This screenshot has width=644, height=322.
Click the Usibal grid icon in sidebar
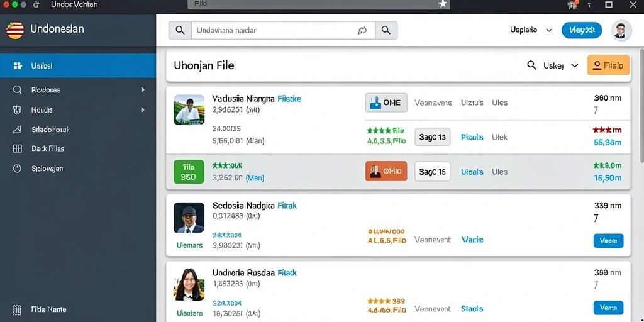tap(18, 65)
